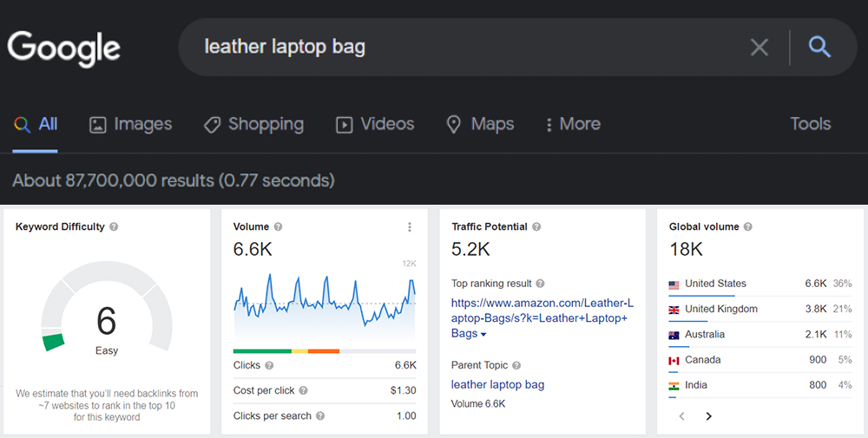This screenshot has height=438, width=868.
Task: Click the Traffic Potential help icon
Action: (536, 226)
